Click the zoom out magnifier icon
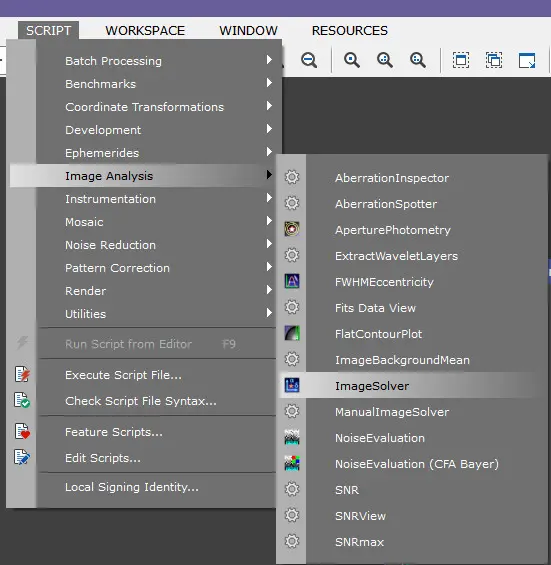This screenshot has height=565, width=551. pos(309,60)
